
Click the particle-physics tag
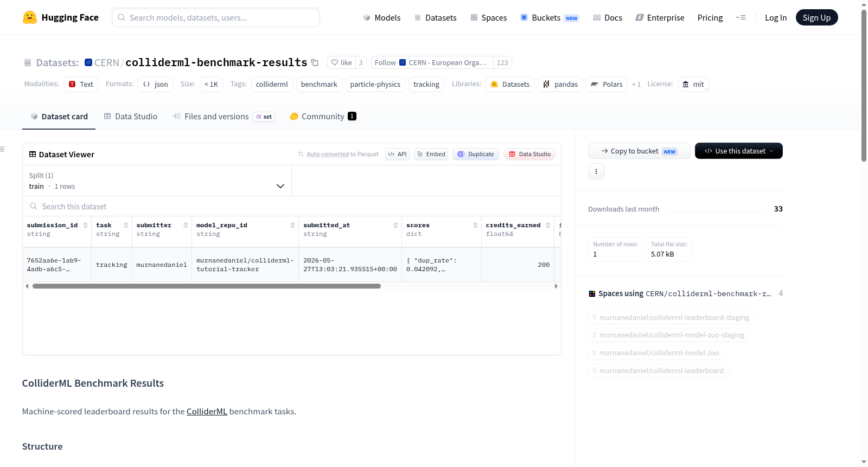click(375, 84)
